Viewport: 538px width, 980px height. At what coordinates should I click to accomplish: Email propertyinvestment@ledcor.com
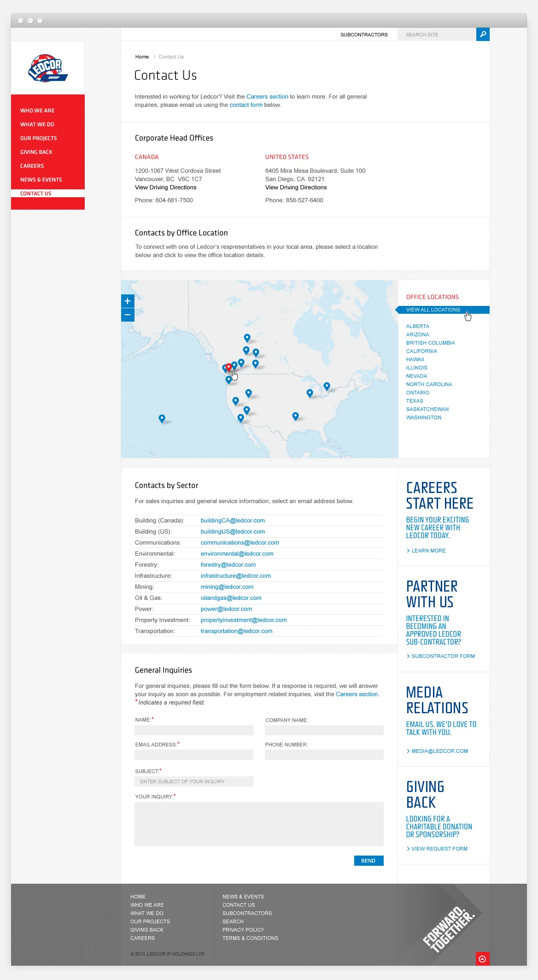pos(243,620)
